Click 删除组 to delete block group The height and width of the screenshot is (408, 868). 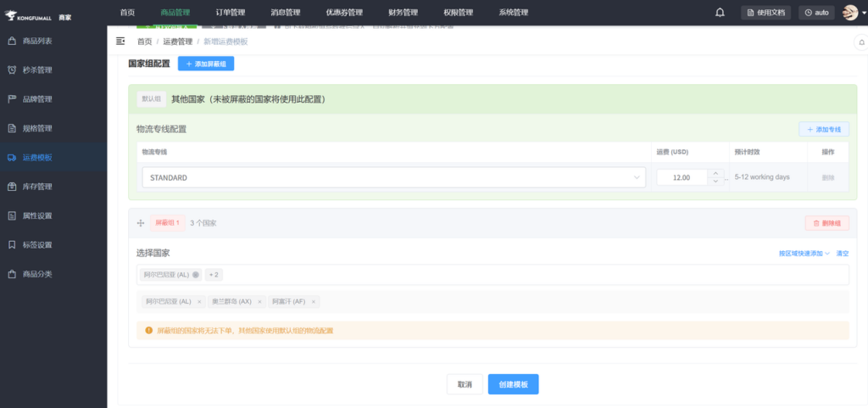(826, 223)
